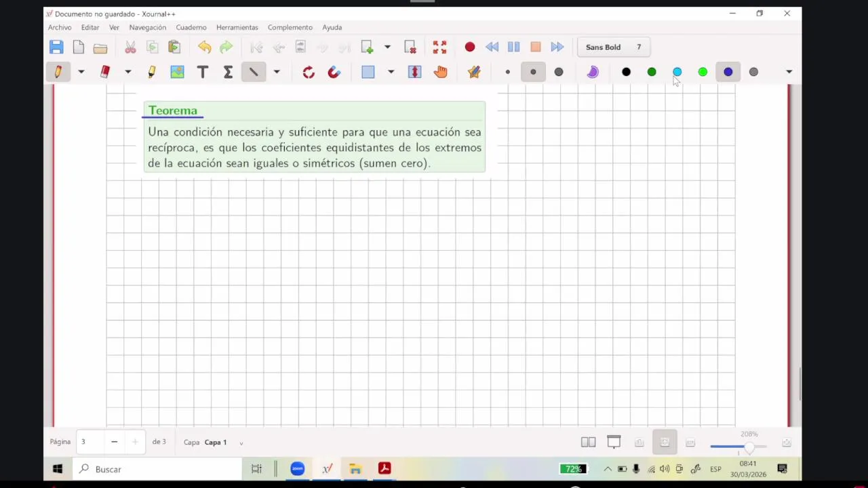The width and height of the screenshot is (868, 488).
Task: Set the medium line thickness
Action: coord(533,72)
